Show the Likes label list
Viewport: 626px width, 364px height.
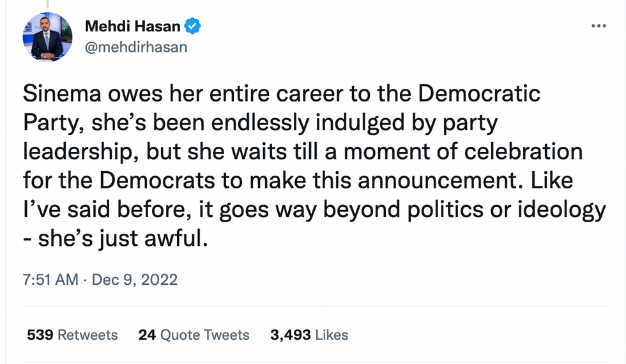[x=331, y=335]
